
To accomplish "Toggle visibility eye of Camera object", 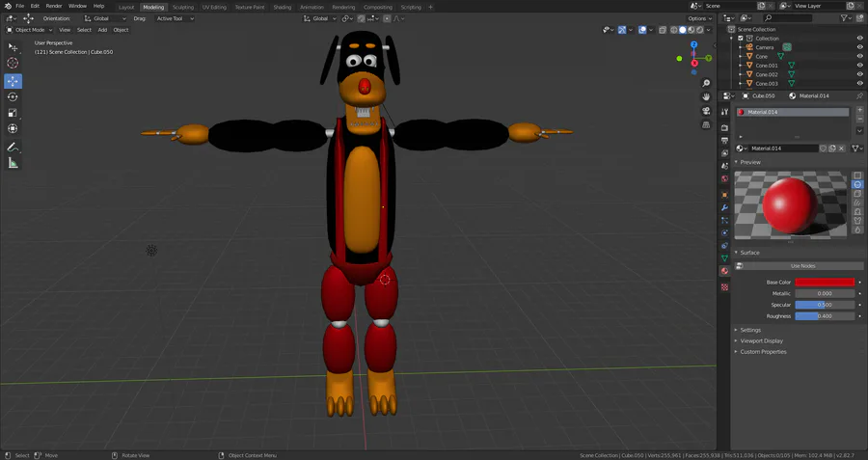I will pos(859,47).
